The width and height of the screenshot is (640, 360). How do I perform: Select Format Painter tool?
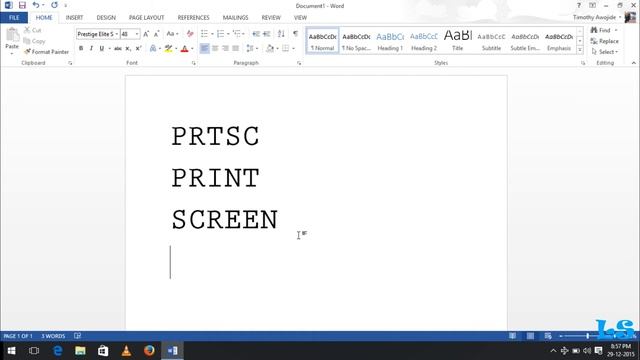pyautogui.click(x=46, y=52)
